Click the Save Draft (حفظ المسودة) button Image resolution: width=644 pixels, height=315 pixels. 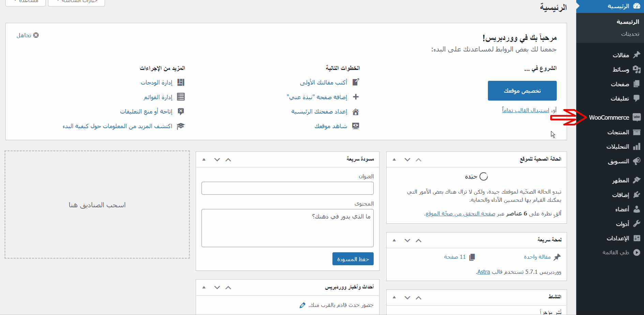tap(353, 259)
